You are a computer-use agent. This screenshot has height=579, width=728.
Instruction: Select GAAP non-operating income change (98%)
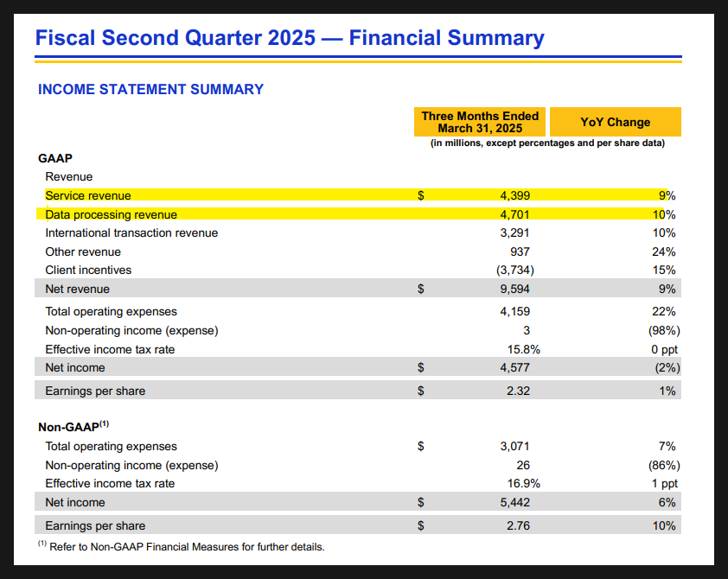pos(664,331)
